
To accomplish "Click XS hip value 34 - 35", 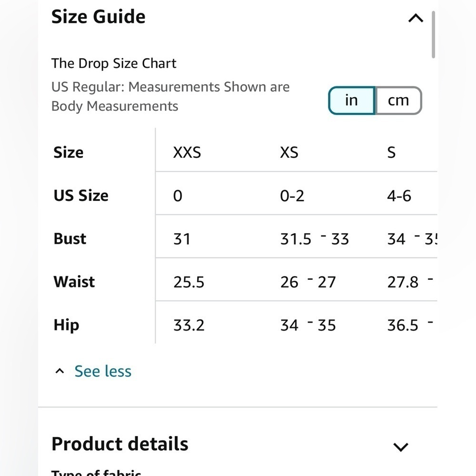I will (308, 325).
